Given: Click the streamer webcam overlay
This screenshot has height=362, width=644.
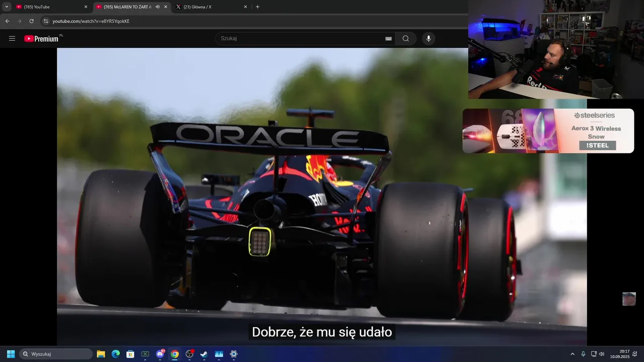Looking at the screenshot, I should [556, 49].
